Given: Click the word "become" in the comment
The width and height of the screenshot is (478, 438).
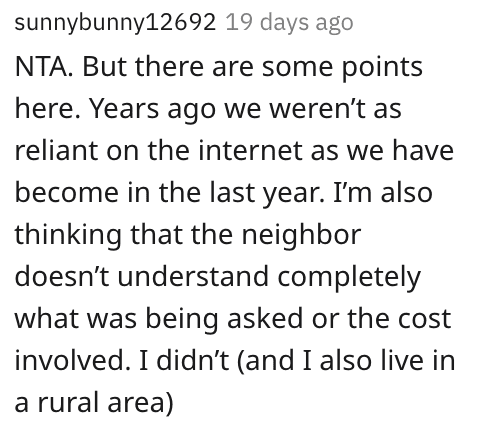Looking at the screenshot, I should [x=67, y=193].
